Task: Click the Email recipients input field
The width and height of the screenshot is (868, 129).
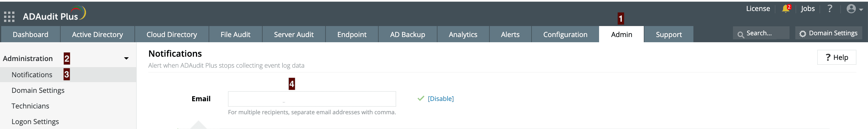Action: pos(312,99)
